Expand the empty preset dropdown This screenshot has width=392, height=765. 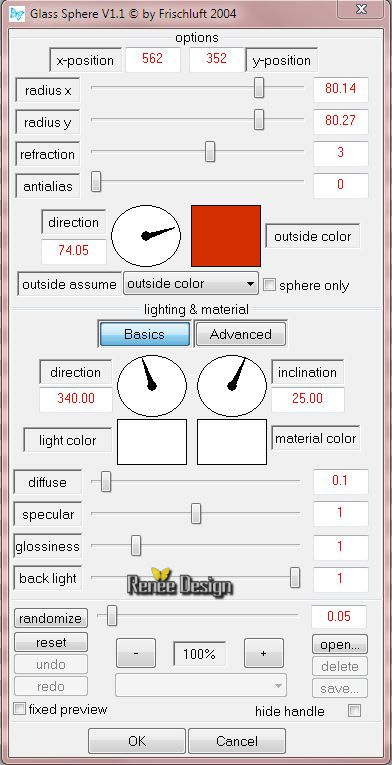click(201, 685)
